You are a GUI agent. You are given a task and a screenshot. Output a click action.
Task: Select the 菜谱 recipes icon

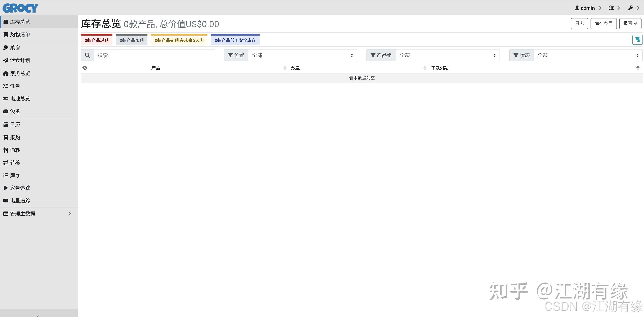pos(6,47)
